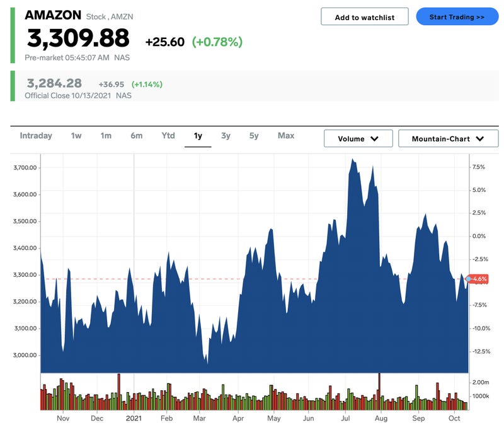504x433 pixels.
Task: Click the official close price 3,284.28
Action: pyautogui.click(x=54, y=83)
